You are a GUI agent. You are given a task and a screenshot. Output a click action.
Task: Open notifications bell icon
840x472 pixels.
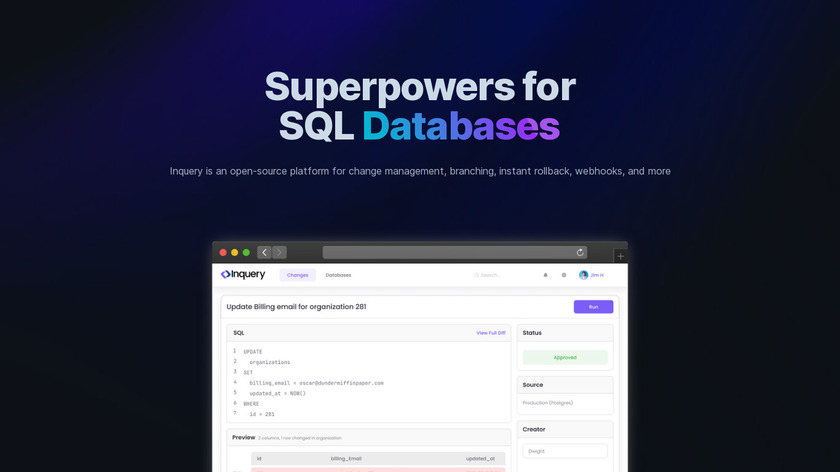tap(545, 275)
